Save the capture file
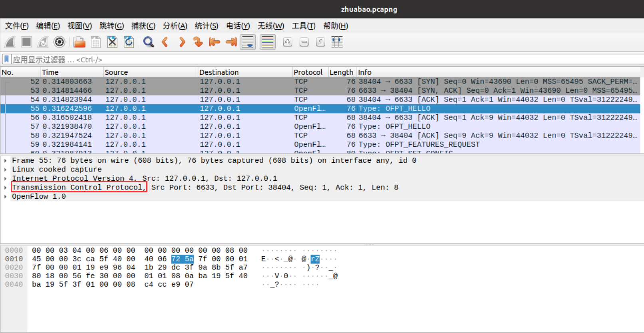644x333 pixels. [96, 42]
